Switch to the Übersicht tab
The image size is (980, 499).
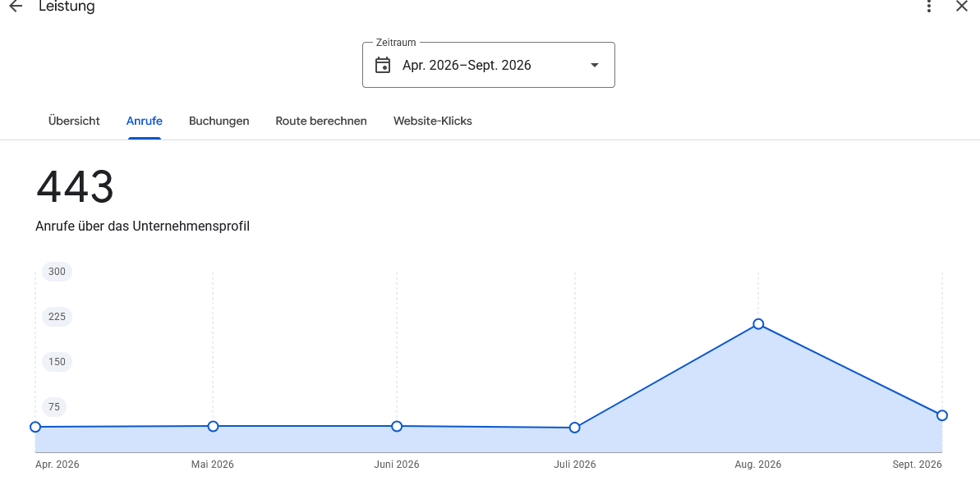tap(74, 121)
